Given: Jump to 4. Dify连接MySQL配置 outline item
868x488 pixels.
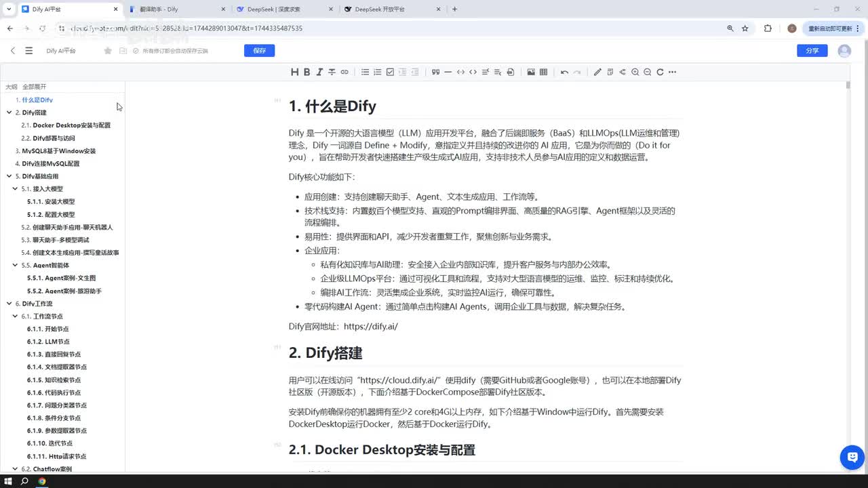Looking at the screenshot, I should coord(47,163).
